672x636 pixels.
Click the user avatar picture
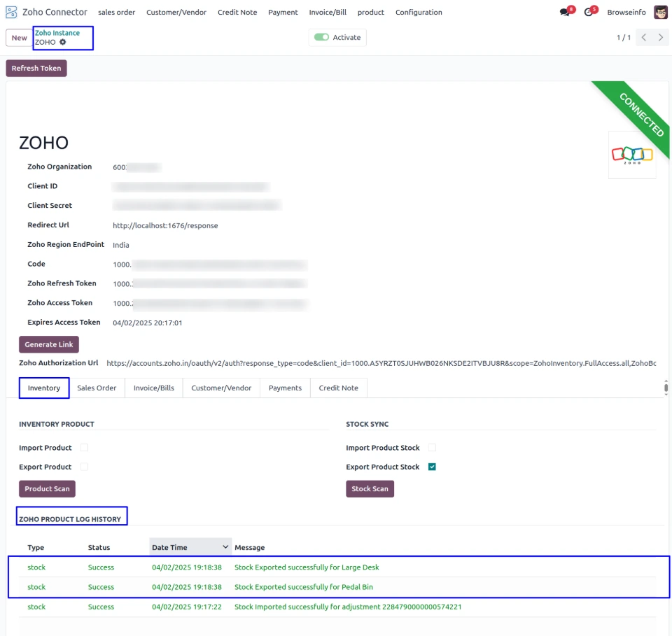[660, 12]
